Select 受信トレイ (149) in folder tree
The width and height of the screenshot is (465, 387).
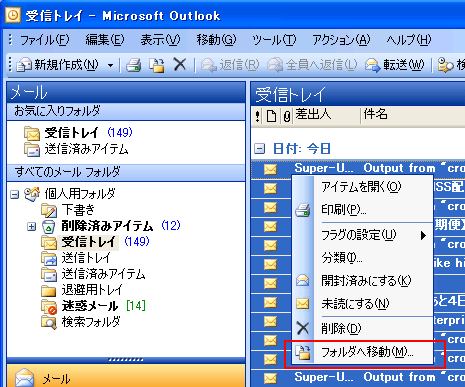[x=88, y=242]
